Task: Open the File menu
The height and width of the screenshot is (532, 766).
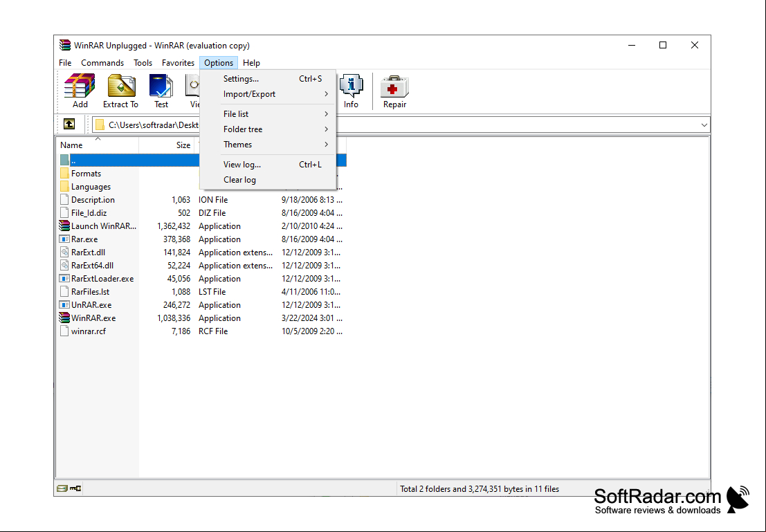Action: (65, 62)
